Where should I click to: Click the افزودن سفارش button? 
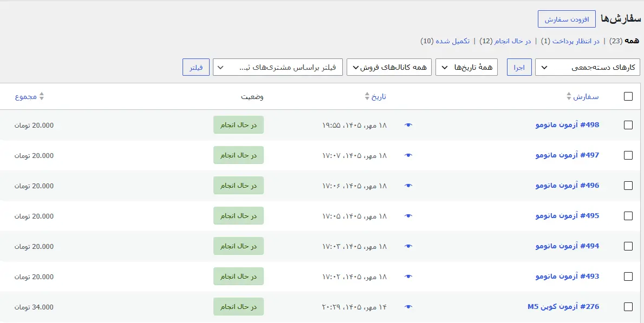567,19
